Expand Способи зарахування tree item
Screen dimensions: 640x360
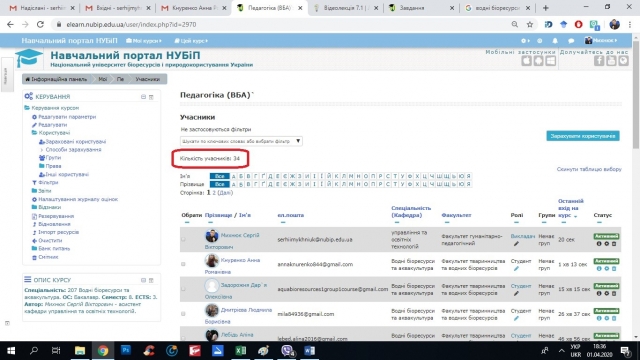point(42,150)
